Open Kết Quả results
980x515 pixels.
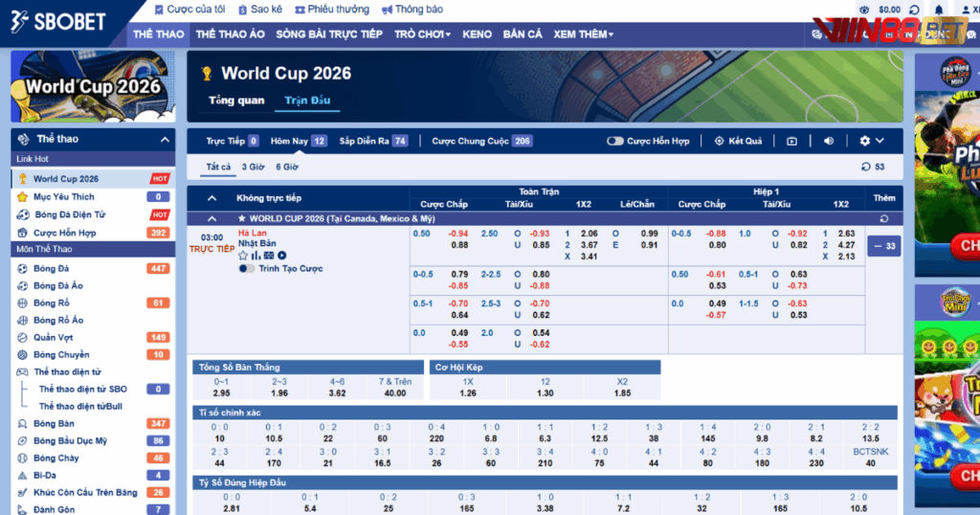pyautogui.click(x=738, y=142)
